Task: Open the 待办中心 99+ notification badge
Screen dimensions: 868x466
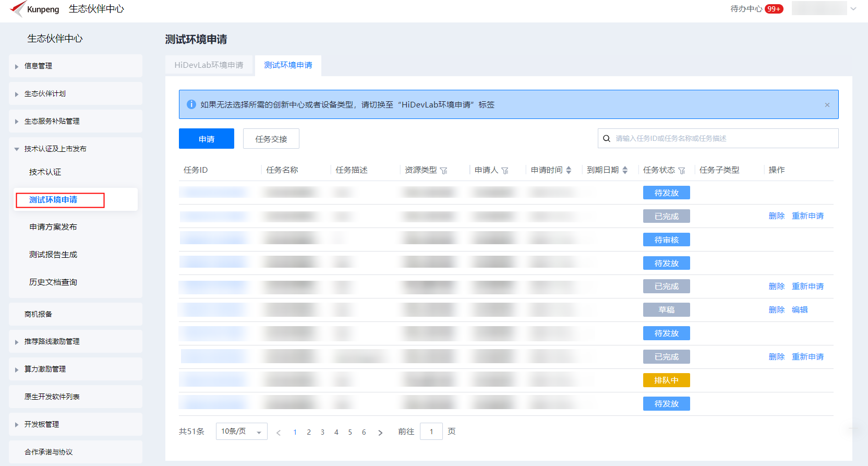Action: [x=774, y=9]
